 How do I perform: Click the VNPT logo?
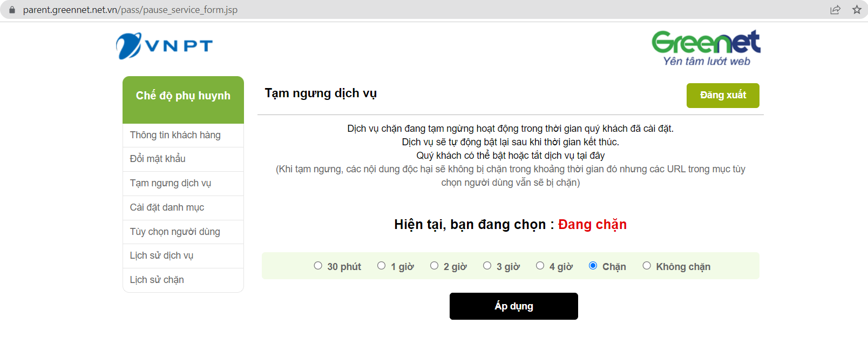click(164, 46)
